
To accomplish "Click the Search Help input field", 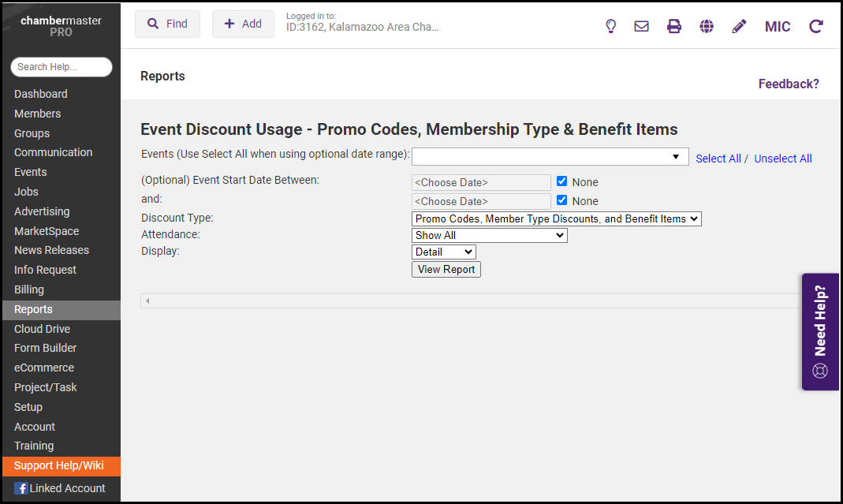I will pyautogui.click(x=62, y=67).
